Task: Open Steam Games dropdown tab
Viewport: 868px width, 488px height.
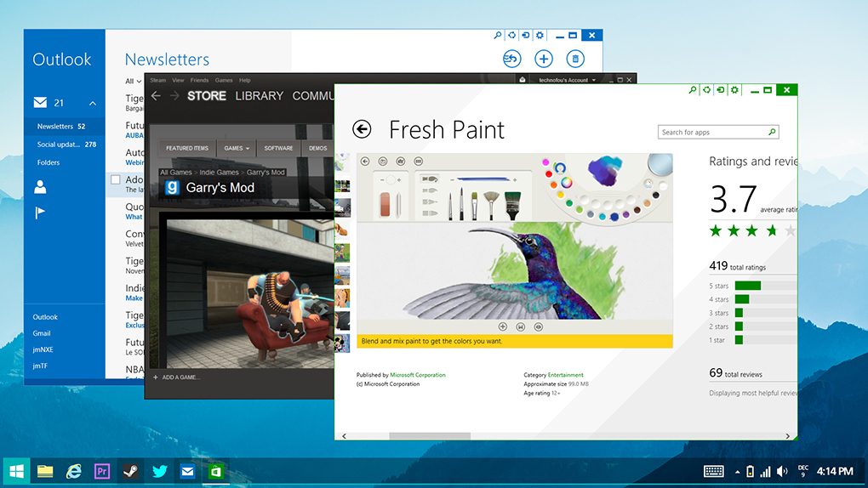Action: pos(237,148)
